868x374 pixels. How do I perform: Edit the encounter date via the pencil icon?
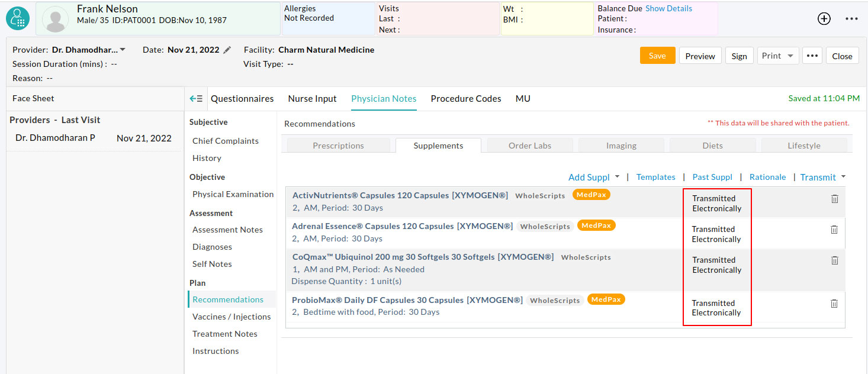[227, 50]
